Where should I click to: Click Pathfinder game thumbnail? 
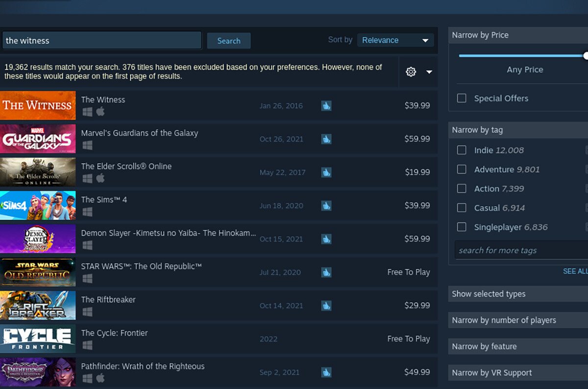[38, 372]
